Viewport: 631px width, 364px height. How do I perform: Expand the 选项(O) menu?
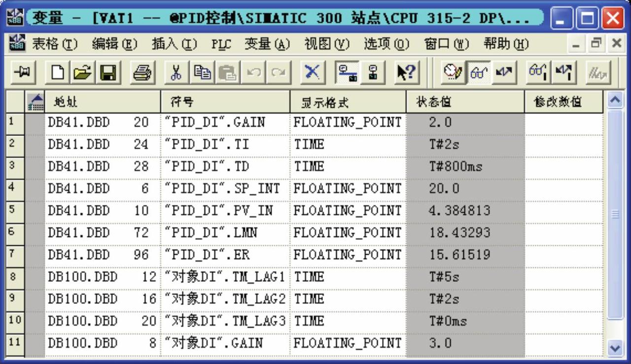pyautogui.click(x=386, y=44)
